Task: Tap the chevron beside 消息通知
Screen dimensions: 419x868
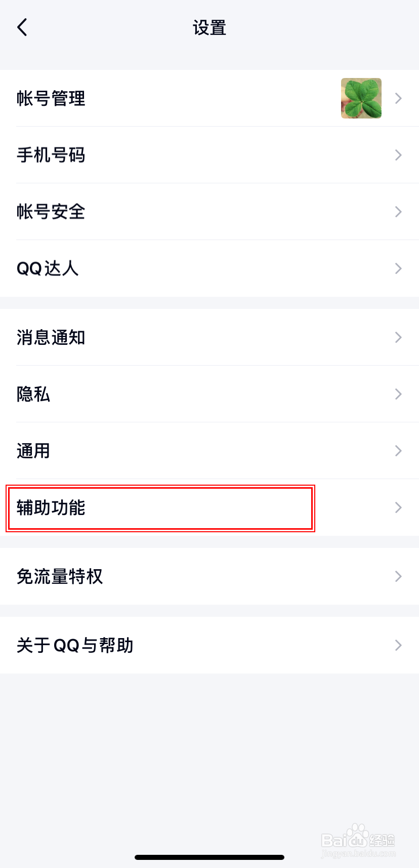Action: [x=398, y=337]
